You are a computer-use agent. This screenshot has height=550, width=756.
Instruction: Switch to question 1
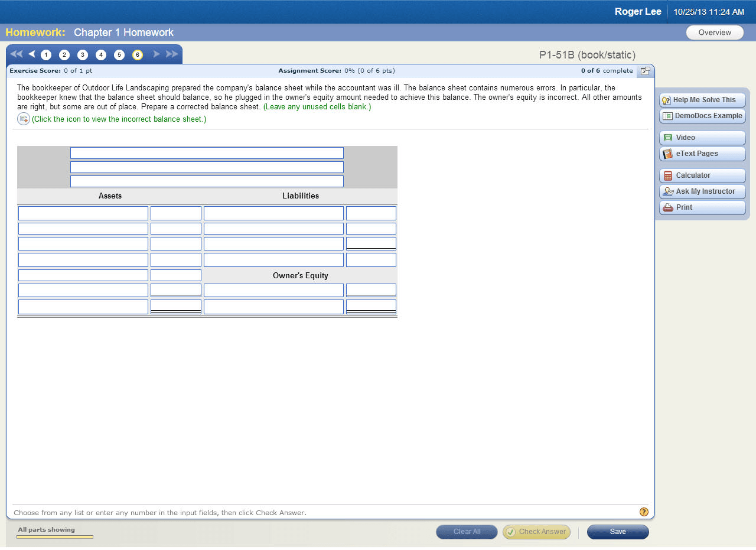pos(45,54)
